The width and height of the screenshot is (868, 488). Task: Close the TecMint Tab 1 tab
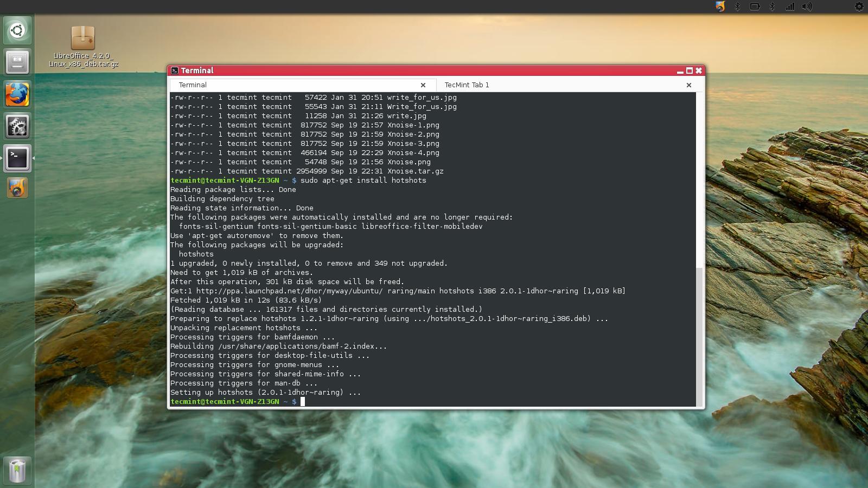pos(688,85)
